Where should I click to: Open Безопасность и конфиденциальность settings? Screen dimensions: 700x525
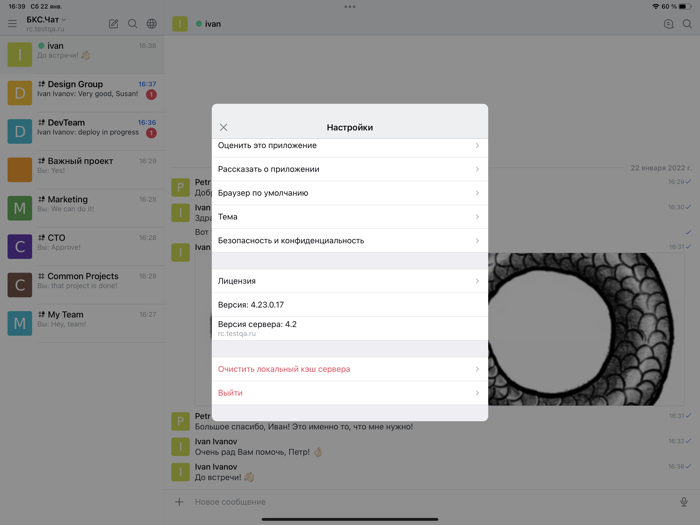350,241
